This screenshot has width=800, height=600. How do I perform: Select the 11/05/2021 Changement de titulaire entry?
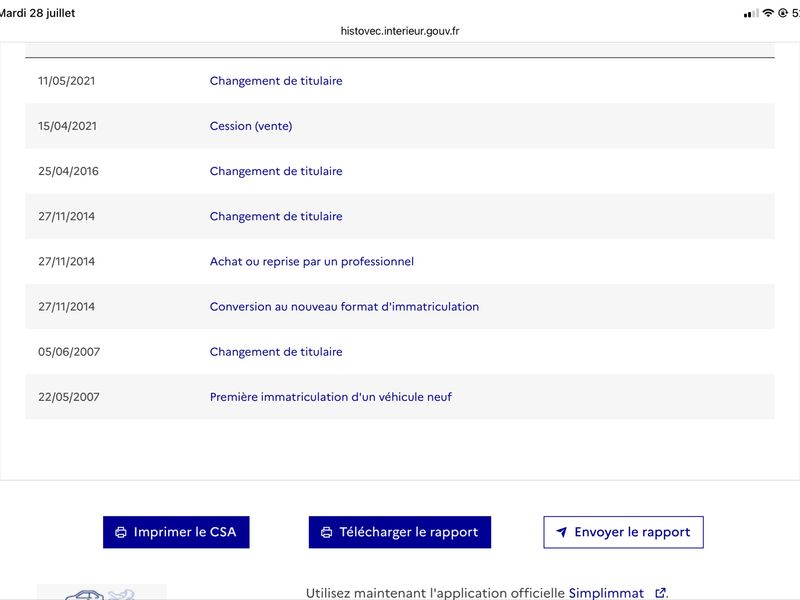pos(400,81)
